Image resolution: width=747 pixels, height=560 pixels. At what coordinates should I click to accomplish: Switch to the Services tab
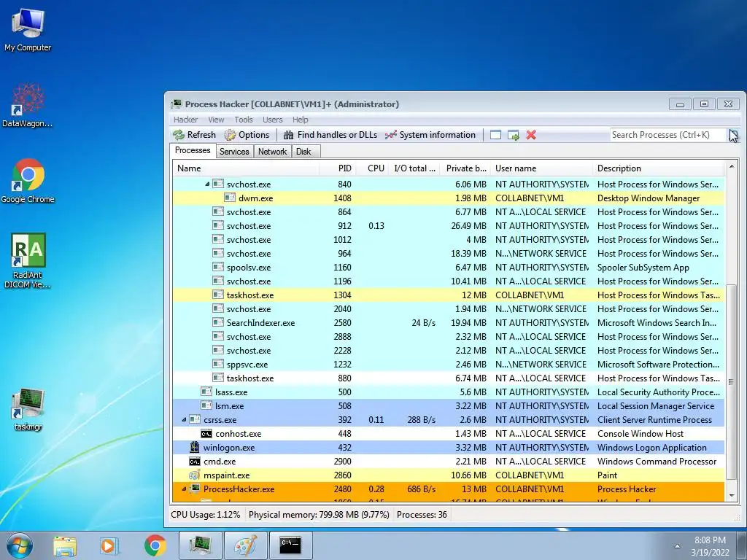(234, 152)
